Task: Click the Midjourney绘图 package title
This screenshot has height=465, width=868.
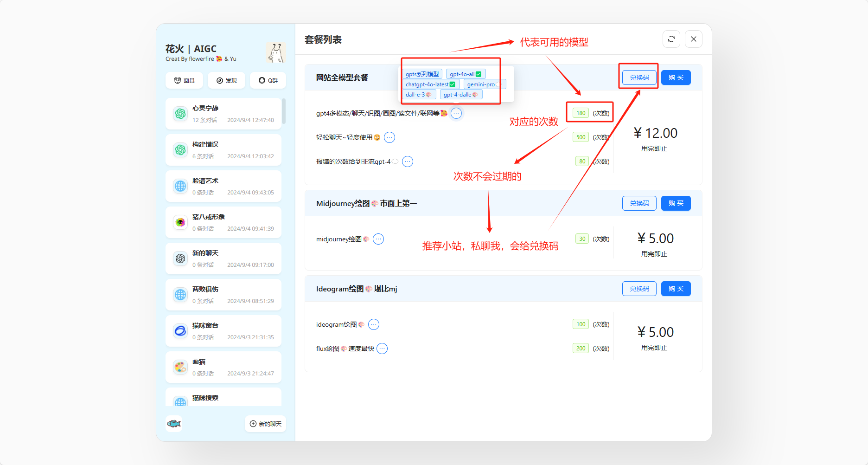Action: [x=366, y=203]
